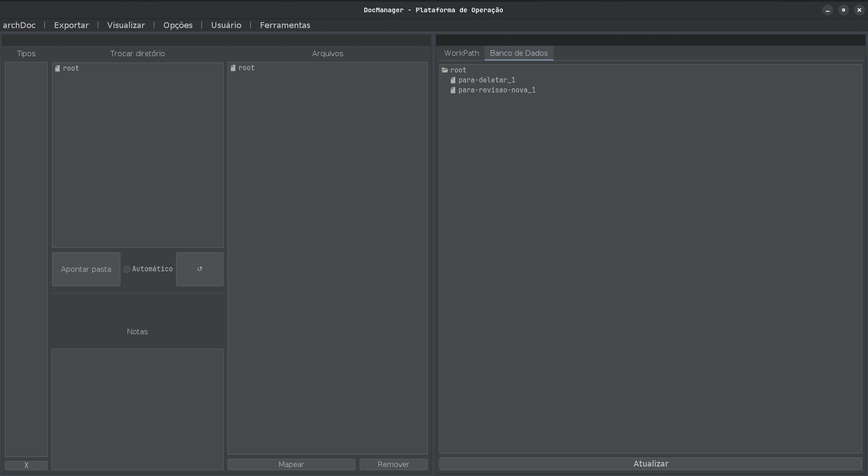
Task: Open the Ferramentas menu
Action: (x=285, y=25)
